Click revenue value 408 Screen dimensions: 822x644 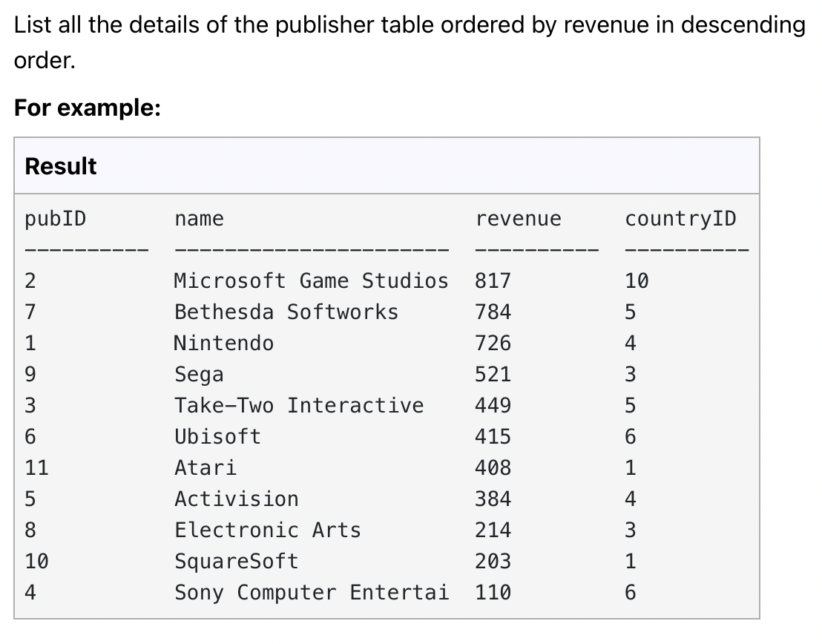493,467
